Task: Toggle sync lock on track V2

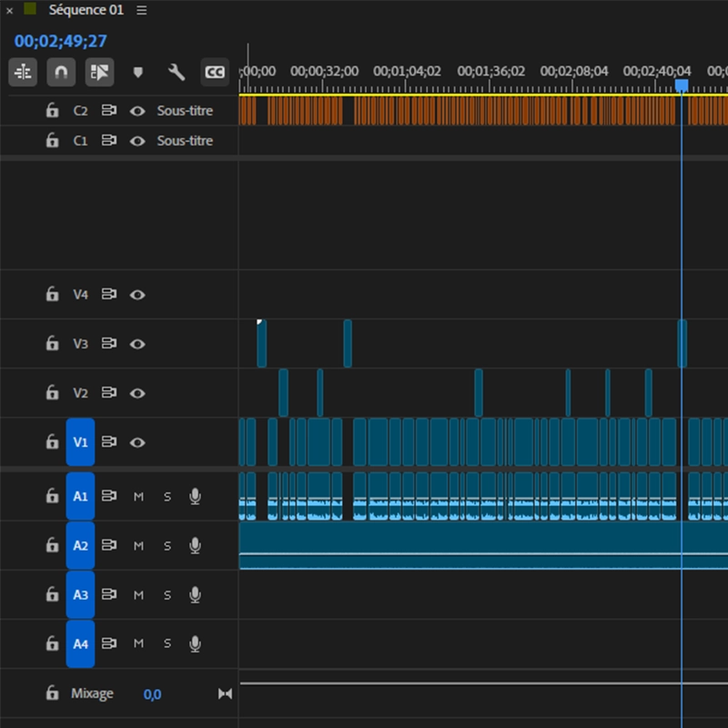Action: [109, 393]
